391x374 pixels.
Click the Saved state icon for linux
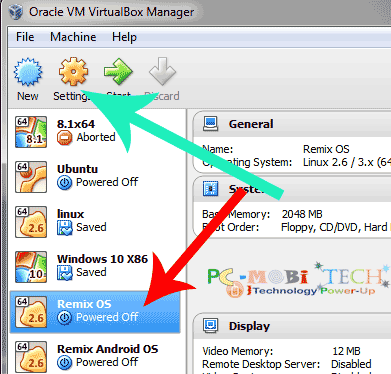pos(64,228)
